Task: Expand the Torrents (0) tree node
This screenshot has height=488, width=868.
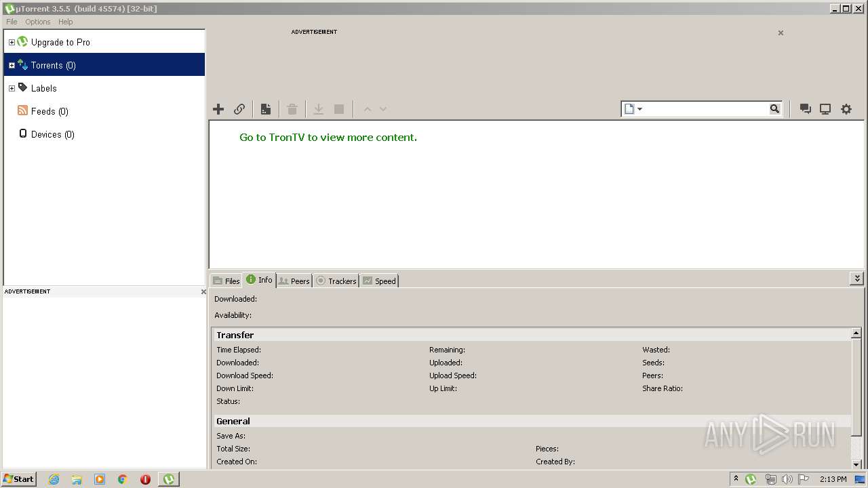Action: pyautogui.click(x=12, y=65)
